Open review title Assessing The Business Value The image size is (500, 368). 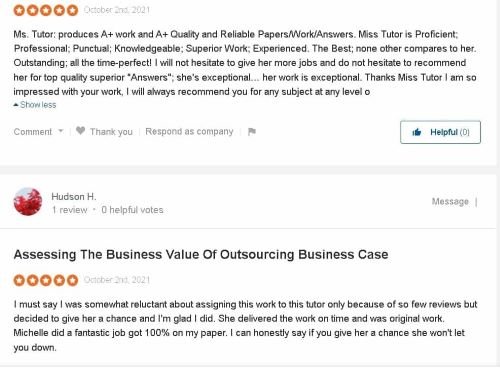coord(201,254)
